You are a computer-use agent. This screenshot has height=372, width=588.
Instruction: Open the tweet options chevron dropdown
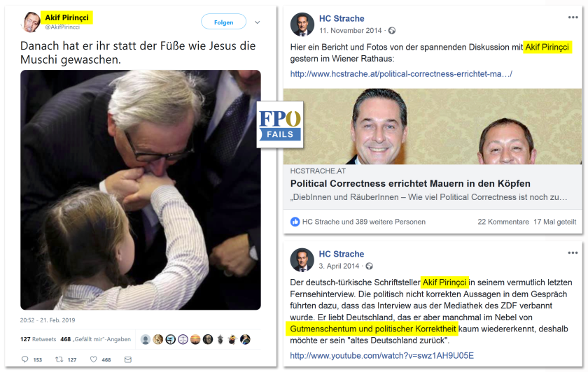(258, 22)
